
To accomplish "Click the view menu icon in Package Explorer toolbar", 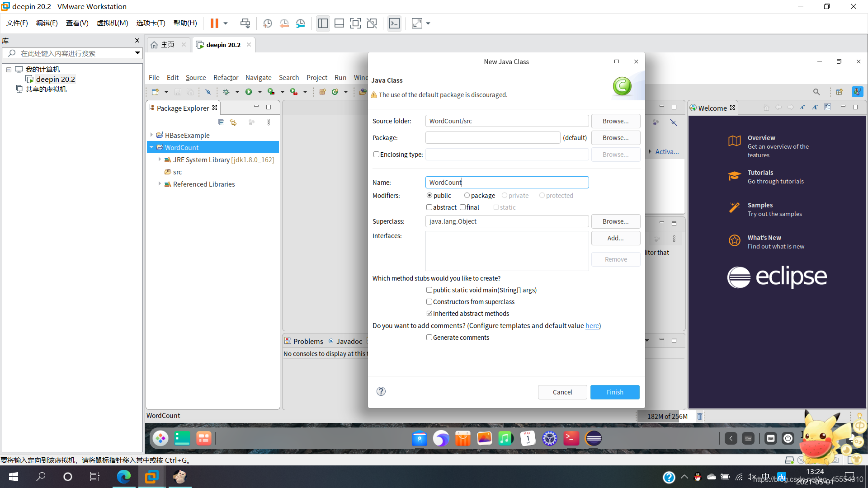I will pyautogui.click(x=269, y=122).
